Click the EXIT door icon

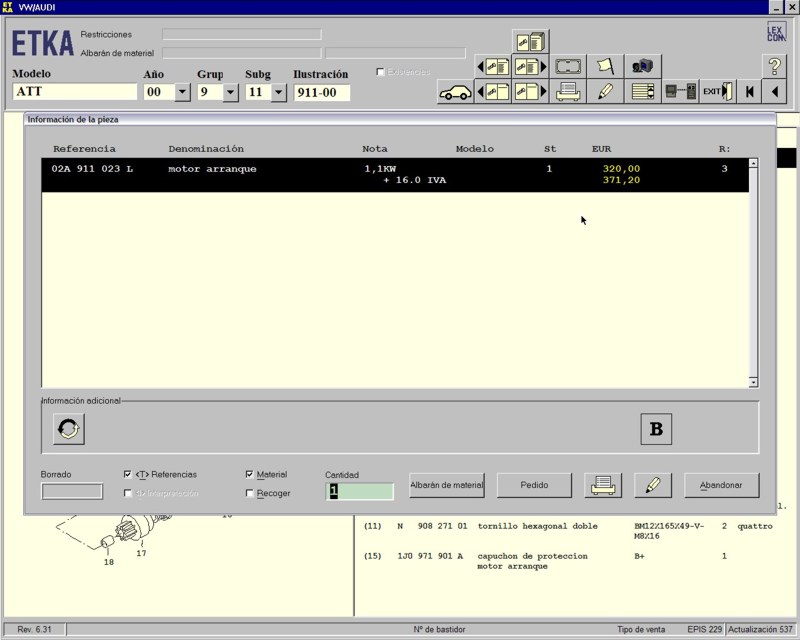[x=718, y=92]
